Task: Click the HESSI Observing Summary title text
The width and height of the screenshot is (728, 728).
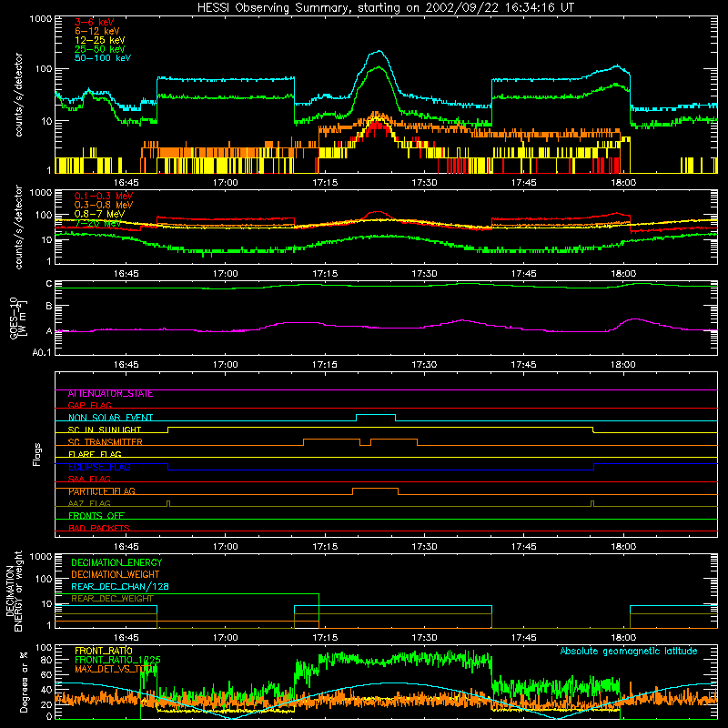Action: click(385, 7)
